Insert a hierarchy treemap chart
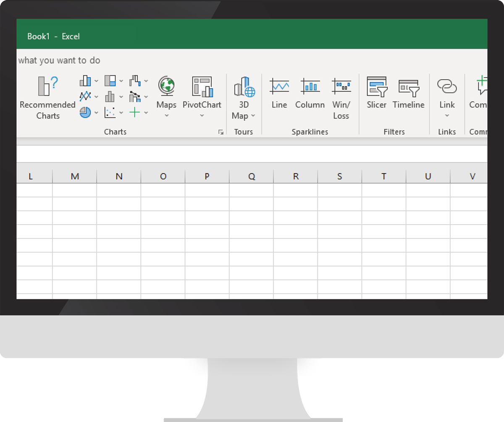The image size is (504, 422). pos(110,81)
